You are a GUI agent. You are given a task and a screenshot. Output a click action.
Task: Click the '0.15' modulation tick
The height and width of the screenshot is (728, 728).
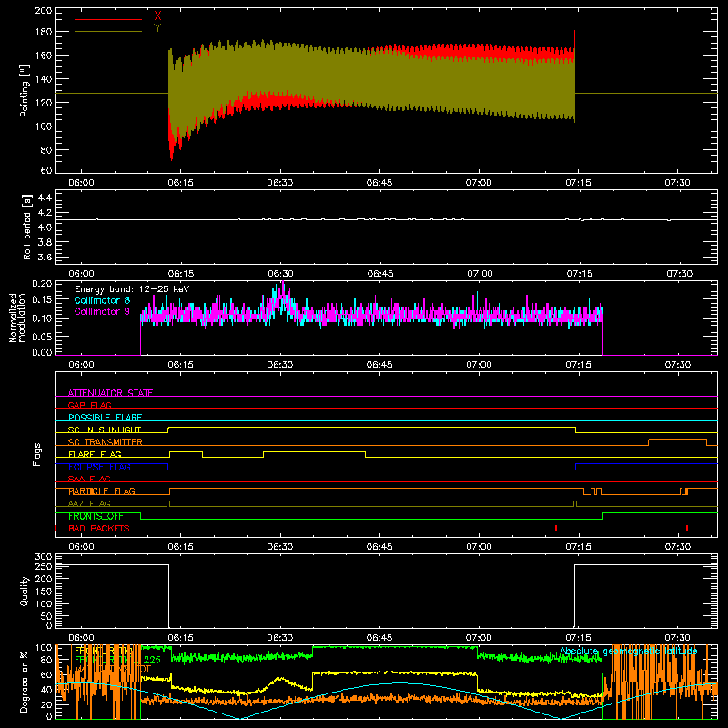[x=42, y=300]
